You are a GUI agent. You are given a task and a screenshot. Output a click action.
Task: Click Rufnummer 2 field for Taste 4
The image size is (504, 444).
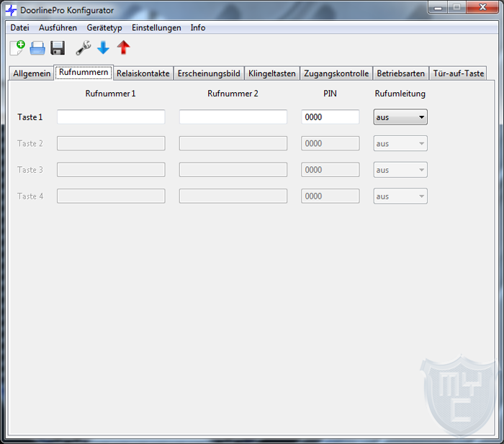(233, 196)
